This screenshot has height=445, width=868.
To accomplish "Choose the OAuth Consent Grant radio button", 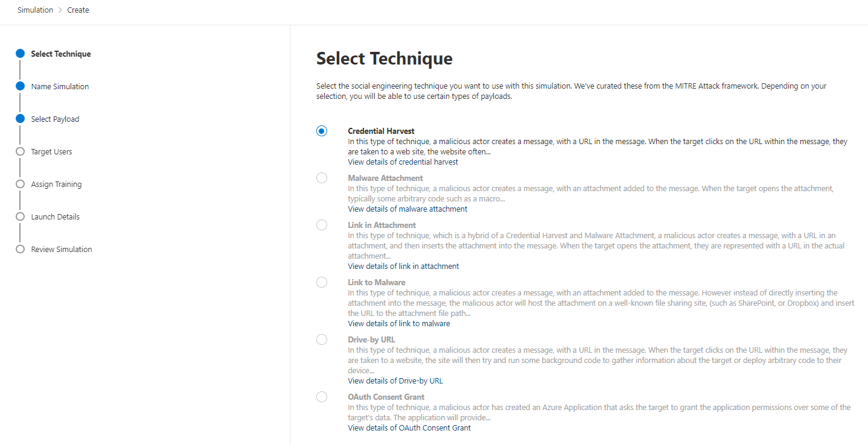I will pos(322,397).
